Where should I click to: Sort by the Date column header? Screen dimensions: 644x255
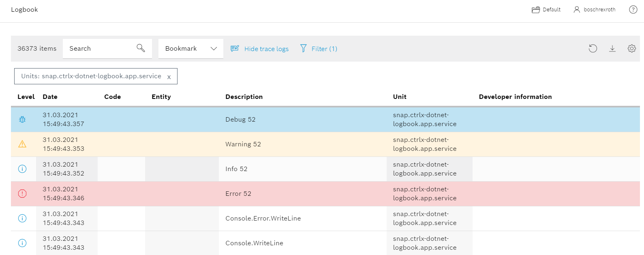(50, 97)
